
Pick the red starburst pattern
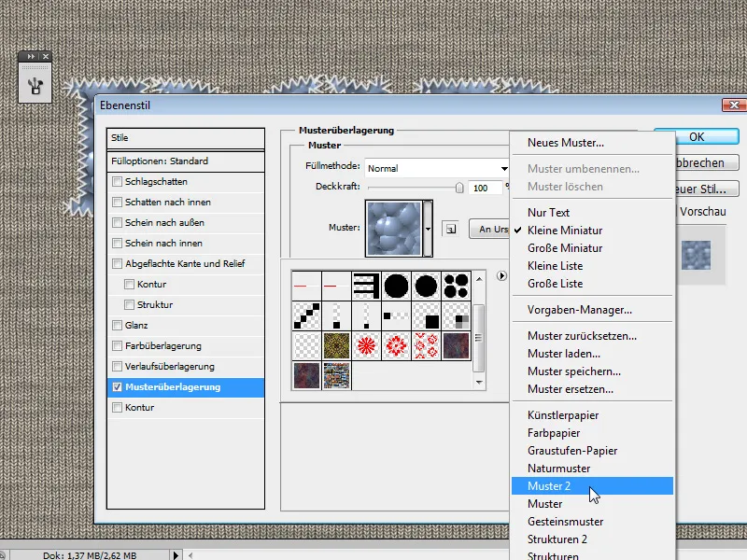366,345
